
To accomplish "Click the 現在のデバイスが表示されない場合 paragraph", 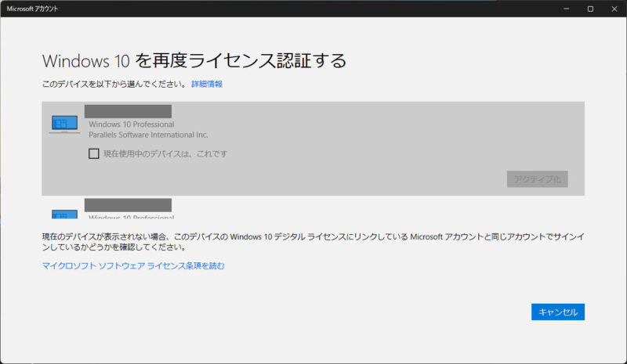I will (313, 242).
